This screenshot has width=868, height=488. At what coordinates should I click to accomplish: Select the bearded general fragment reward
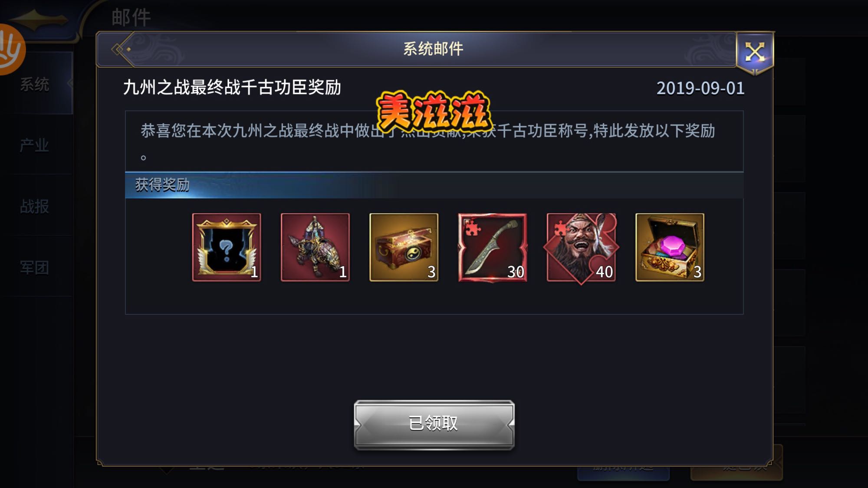pos(581,247)
